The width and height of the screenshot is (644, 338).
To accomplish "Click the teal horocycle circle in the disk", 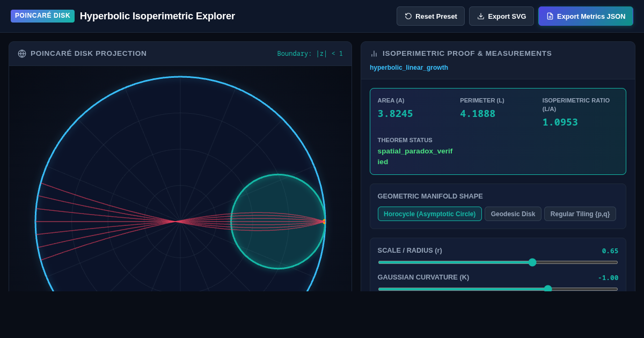I will point(278,222).
